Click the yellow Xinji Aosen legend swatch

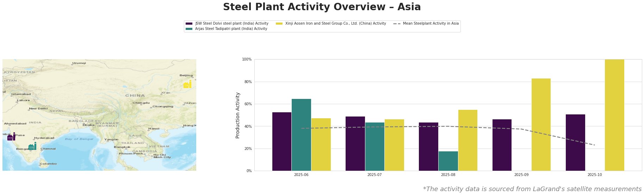279,24
